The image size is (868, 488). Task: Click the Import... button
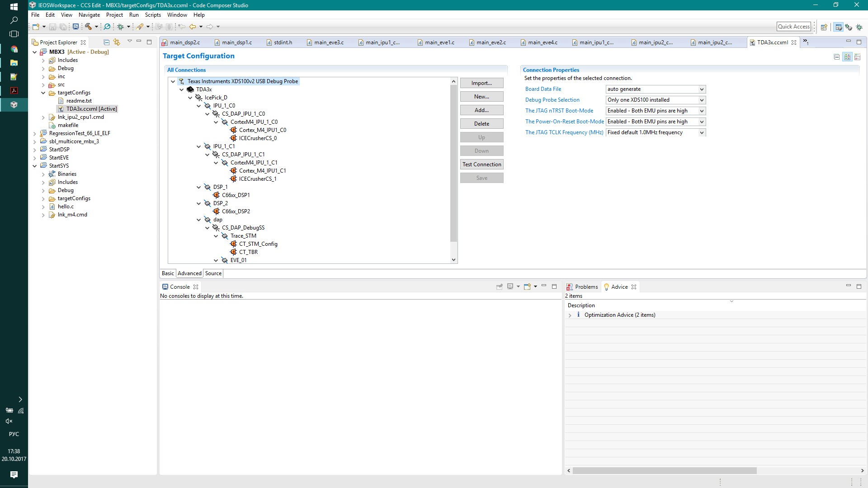(481, 83)
